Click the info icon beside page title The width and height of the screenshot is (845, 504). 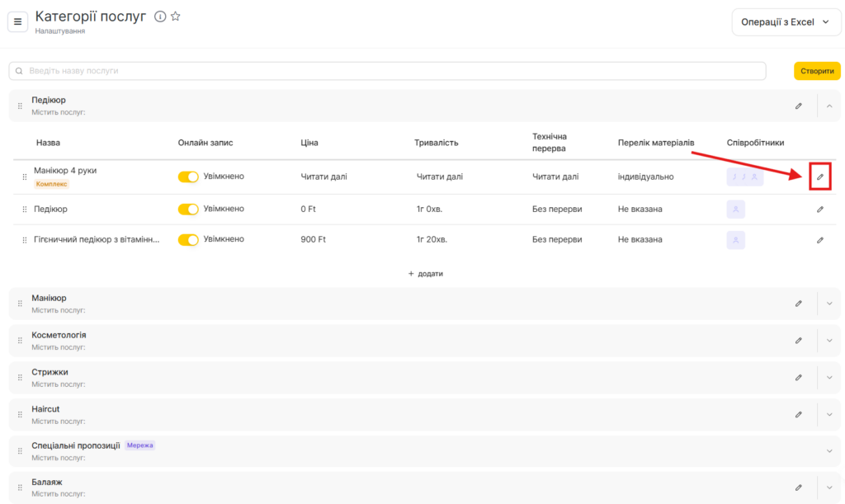(160, 16)
